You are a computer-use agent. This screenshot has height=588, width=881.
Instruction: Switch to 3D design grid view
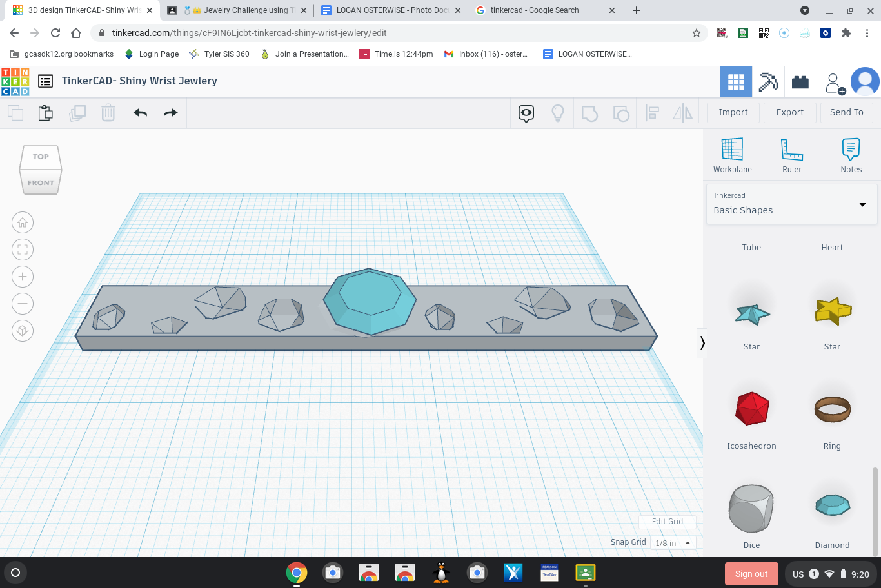736,82
